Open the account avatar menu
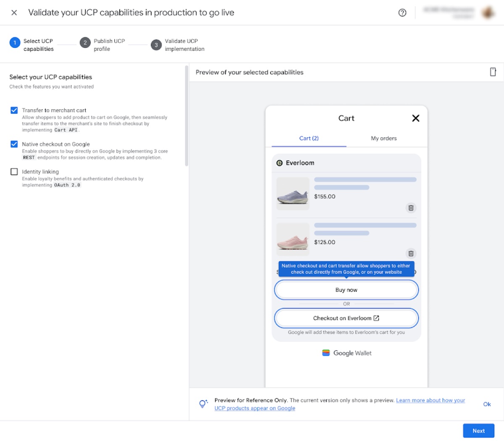Viewport: 504px width, 441px height. click(488, 13)
